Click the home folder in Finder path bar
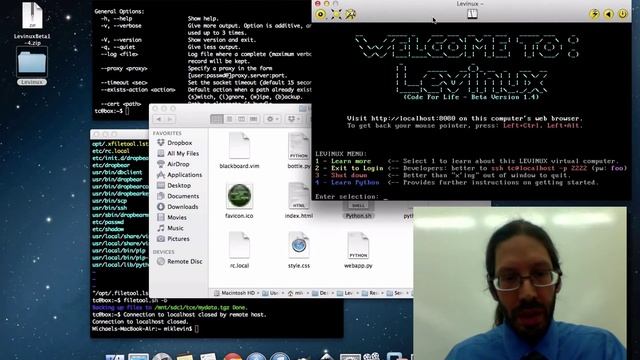640x360 pixels. (x=296, y=293)
